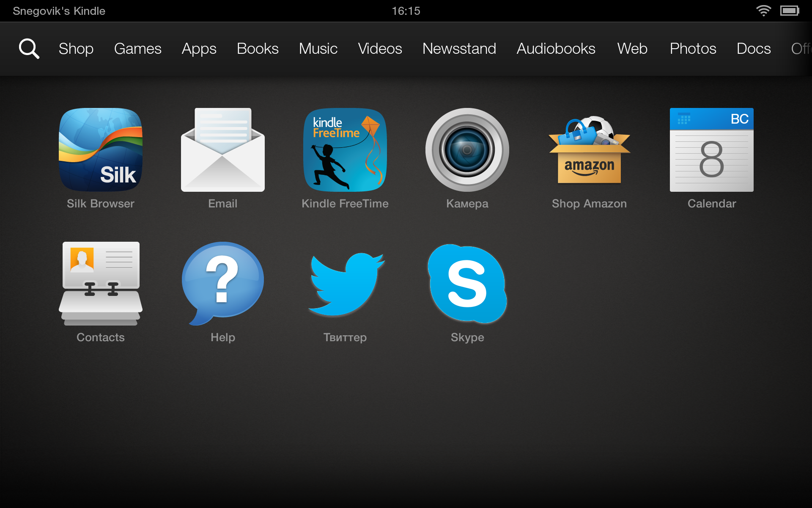812x508 pixels.
Task: Open the Contacts app
Action: (x=100, y=283)
